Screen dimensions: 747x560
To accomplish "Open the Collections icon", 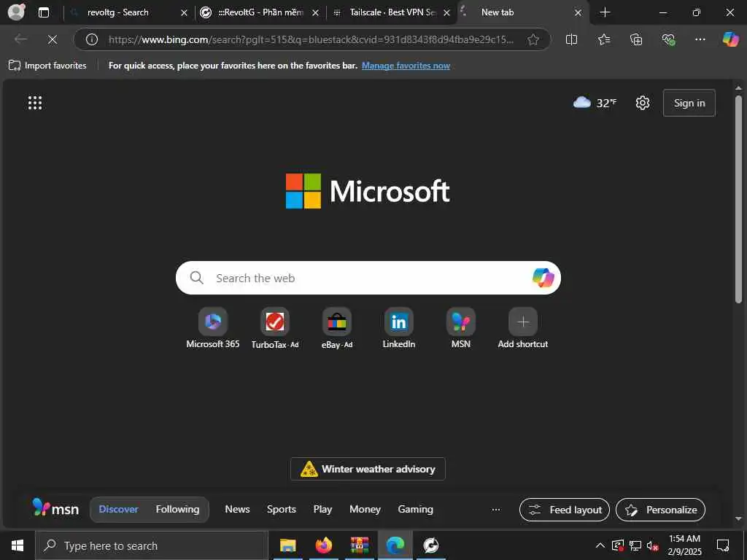I will click(636, 39).
